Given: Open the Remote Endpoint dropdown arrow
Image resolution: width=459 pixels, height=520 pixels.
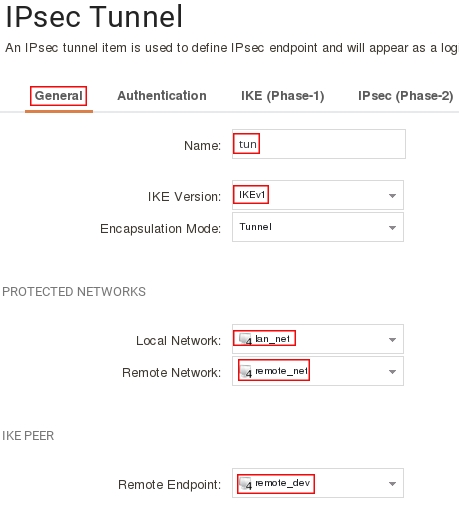Looking at the screenshot, I should point(392,484).
